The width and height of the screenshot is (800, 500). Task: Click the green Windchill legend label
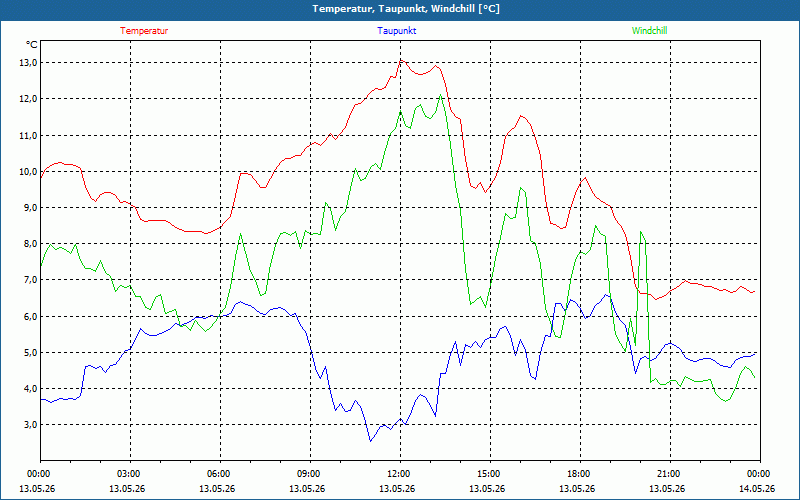tap(649, 31)
